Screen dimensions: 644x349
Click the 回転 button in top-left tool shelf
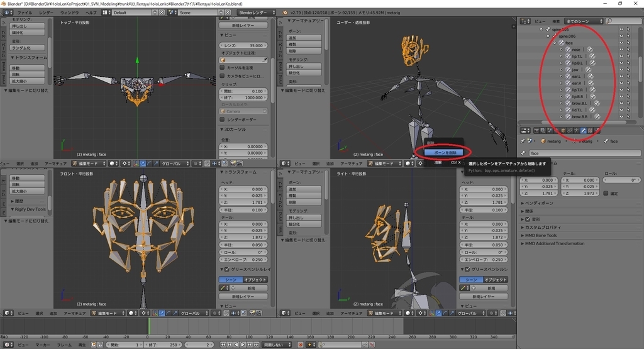tap(27, 75)
